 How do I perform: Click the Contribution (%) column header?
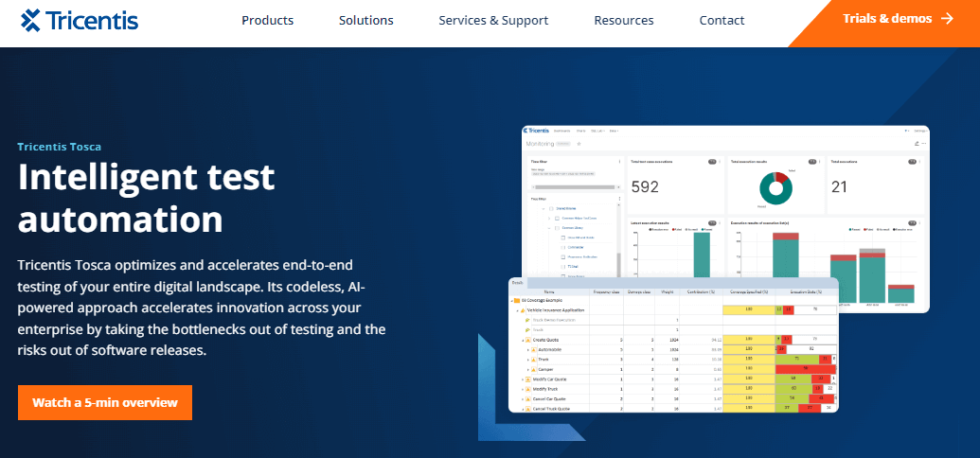(702, 291)
